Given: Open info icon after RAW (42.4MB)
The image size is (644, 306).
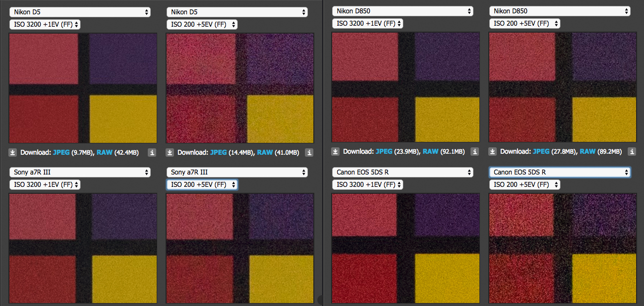Looking at the screenshot, I should coord(152,153).
